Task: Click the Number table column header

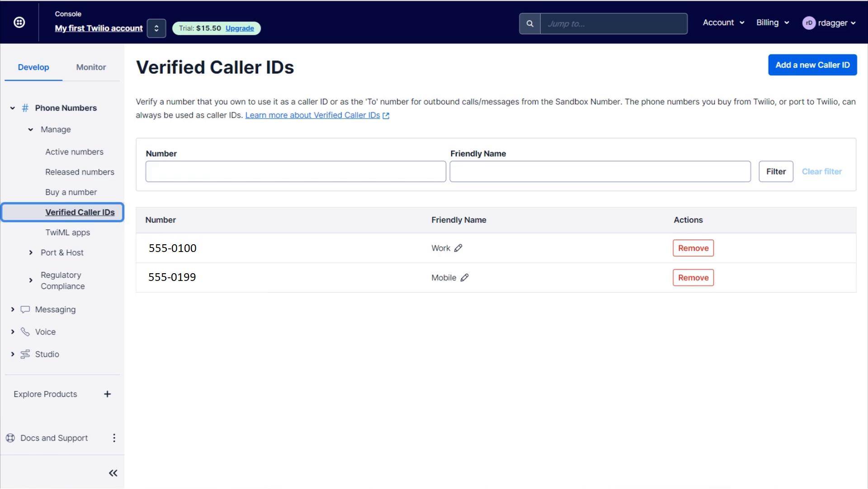Action: tap(160, 220)
